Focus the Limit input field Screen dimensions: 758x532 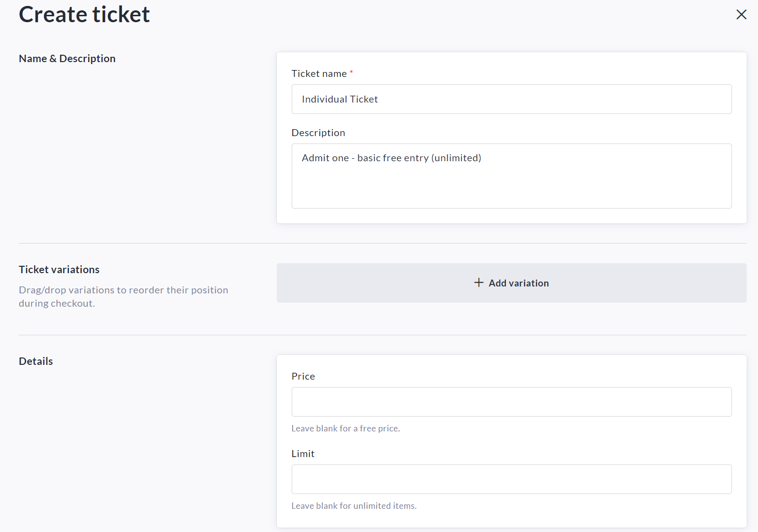pos(511,479)
